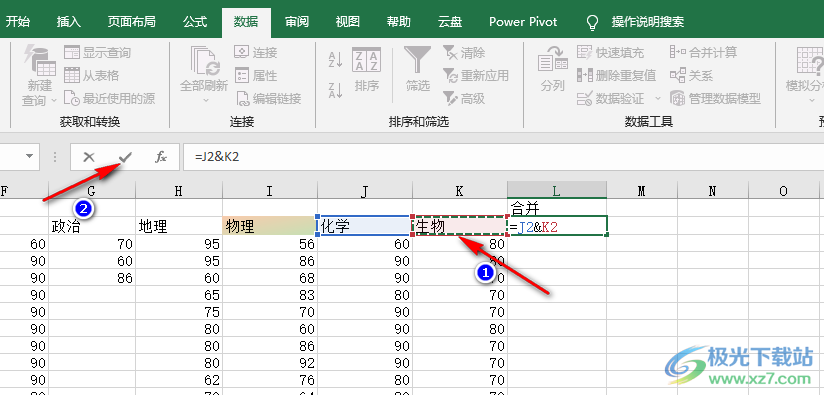Sort ascending A to Z icon
The image size is (824, 395).
click(x=335, y=60)
